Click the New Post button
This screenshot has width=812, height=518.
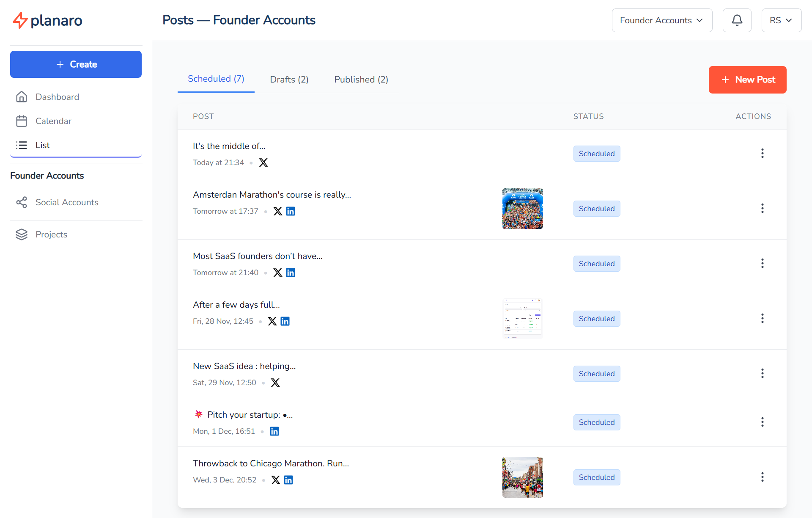click(747, 80)
